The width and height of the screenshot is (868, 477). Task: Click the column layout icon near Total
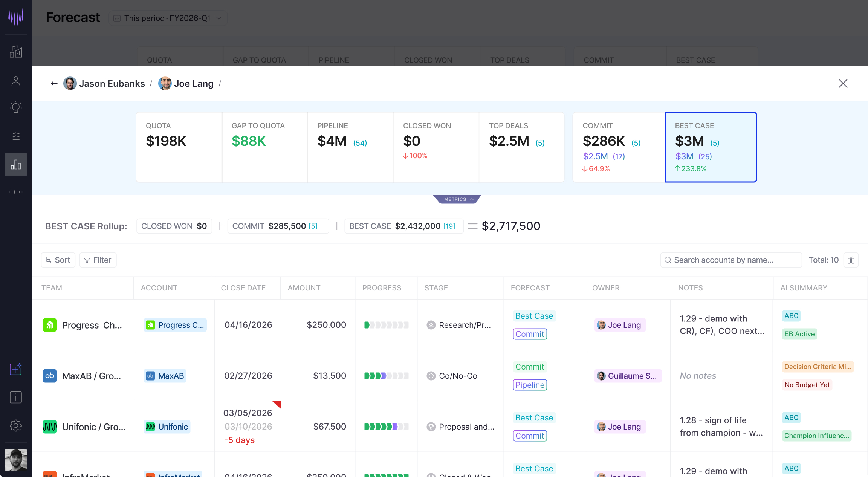(x=851, y=260)
